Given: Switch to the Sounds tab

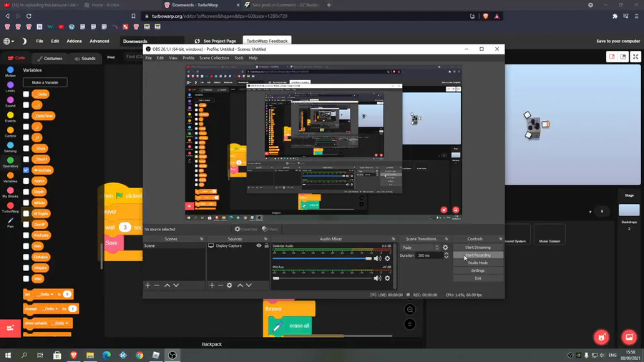Looking at the screenshot, I should pyautogui.click(x=85, y=58).
